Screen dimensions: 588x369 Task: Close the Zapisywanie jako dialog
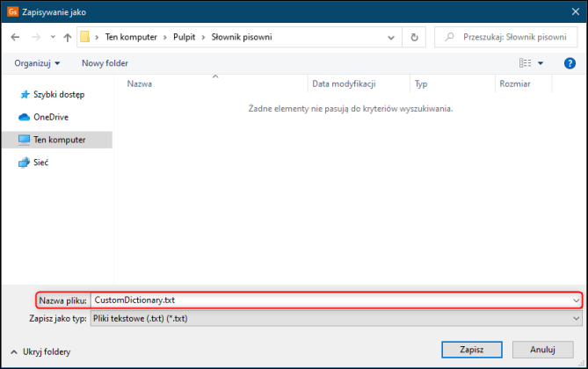576,11
